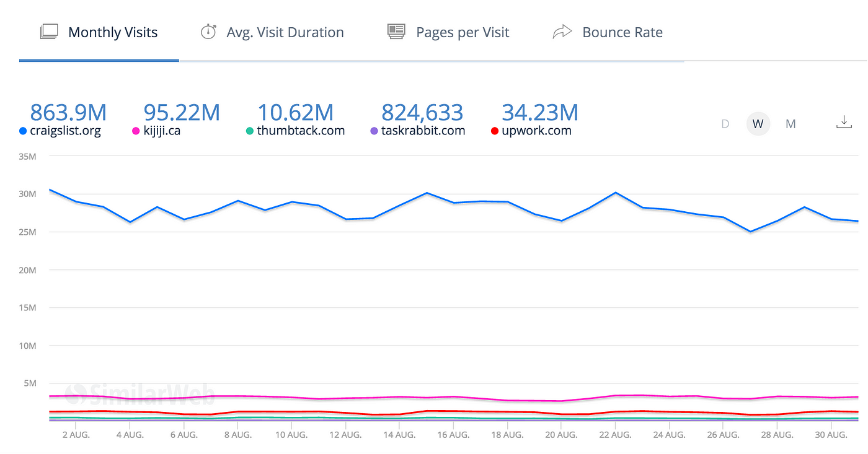Click the 18 AUG. x-axis label
This screenshot has width=868, height=454.
[507, 435]
